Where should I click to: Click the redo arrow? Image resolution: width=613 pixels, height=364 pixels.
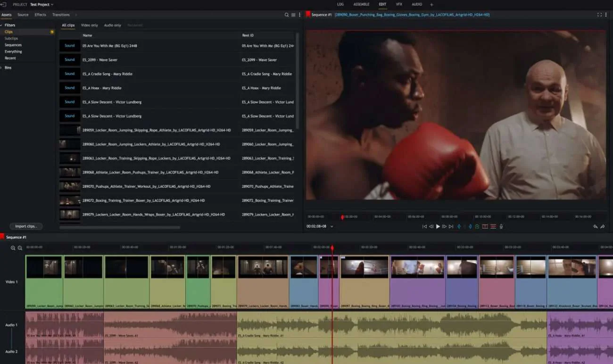pos(603,227)
